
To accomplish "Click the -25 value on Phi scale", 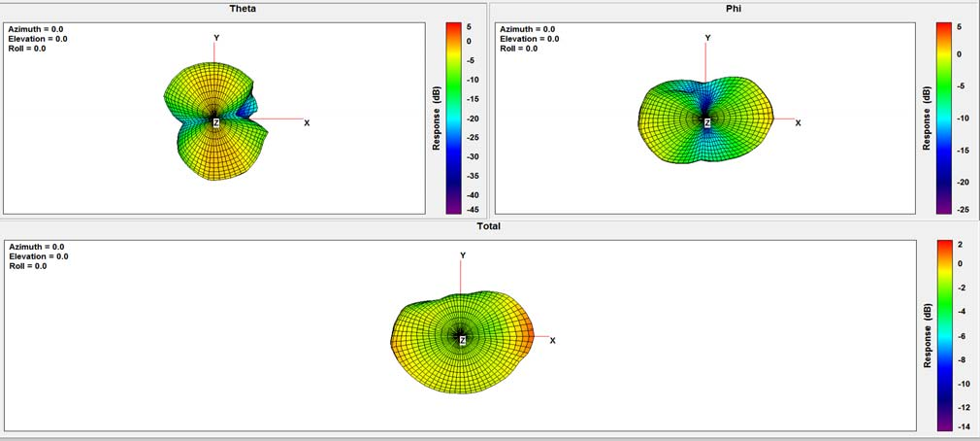I will click(964, 210).
